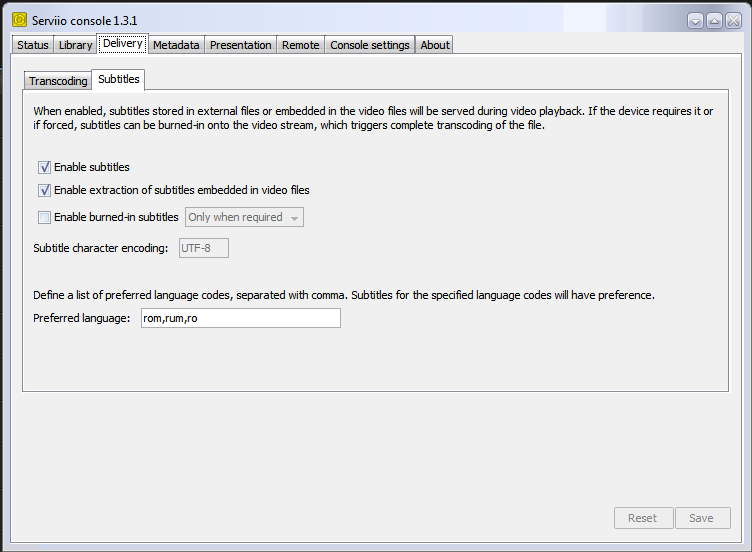Maximize the Serviio console window
Viewport: 752px width, 552px height.
[714, 20]
